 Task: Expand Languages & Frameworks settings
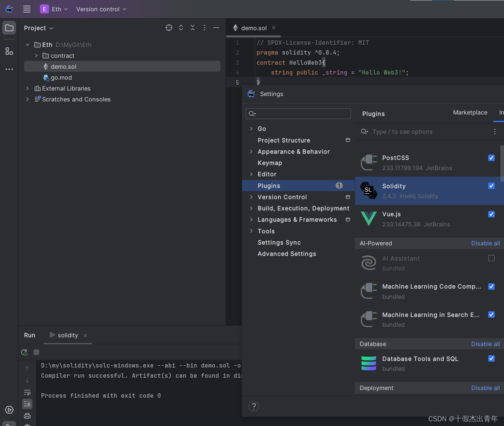[x=251, y=220]
